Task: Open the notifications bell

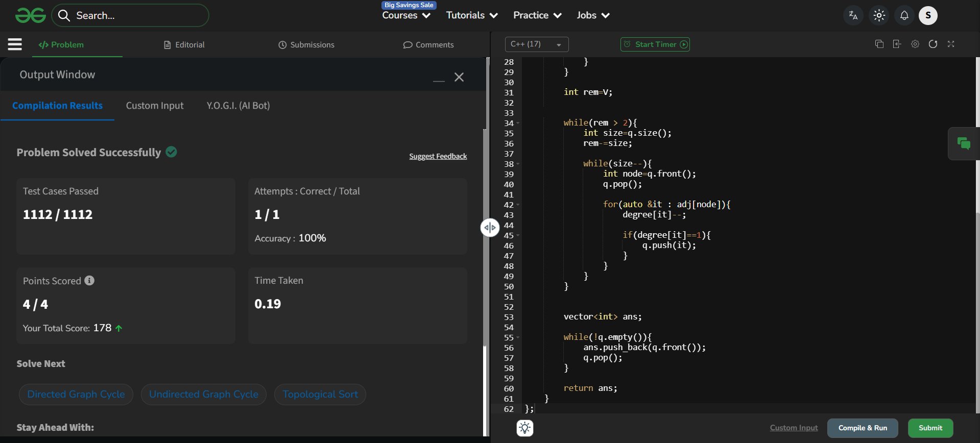Action: [x=904, y=15]
